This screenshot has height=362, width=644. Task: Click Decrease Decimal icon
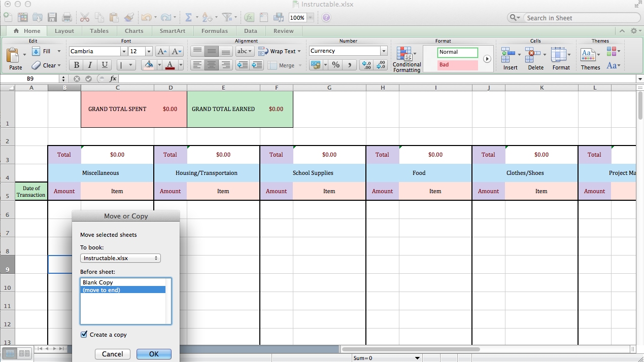point(381,65)
